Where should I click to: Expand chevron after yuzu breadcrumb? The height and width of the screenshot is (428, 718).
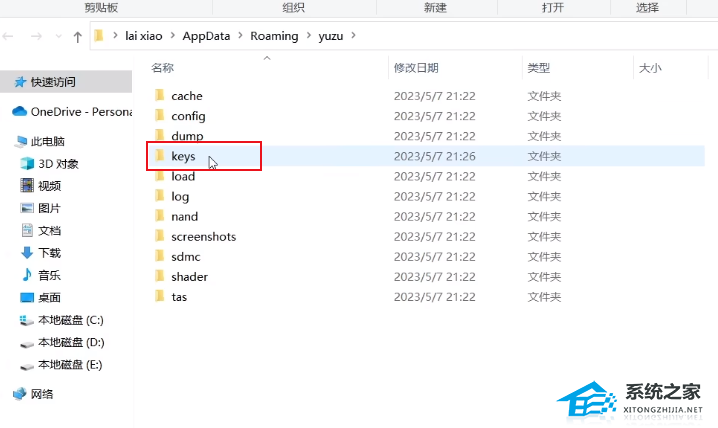[354, 35]
